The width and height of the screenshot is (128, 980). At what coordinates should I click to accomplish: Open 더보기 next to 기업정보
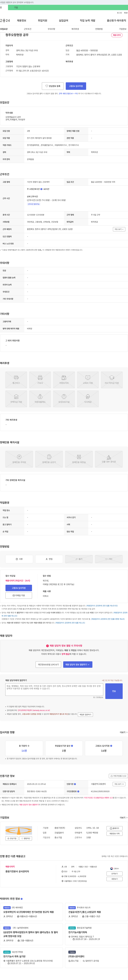[x=123, y=818]
